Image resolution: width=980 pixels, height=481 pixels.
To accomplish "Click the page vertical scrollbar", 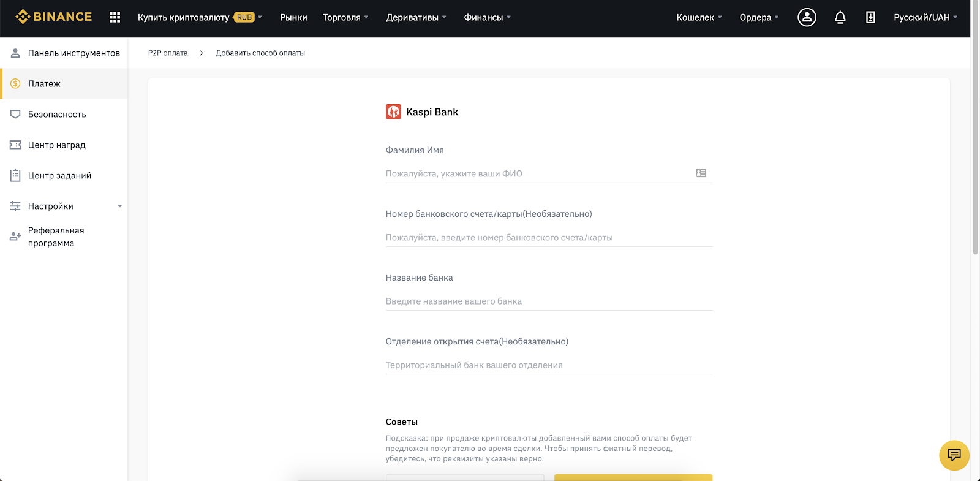I will [x=975, y=129].
